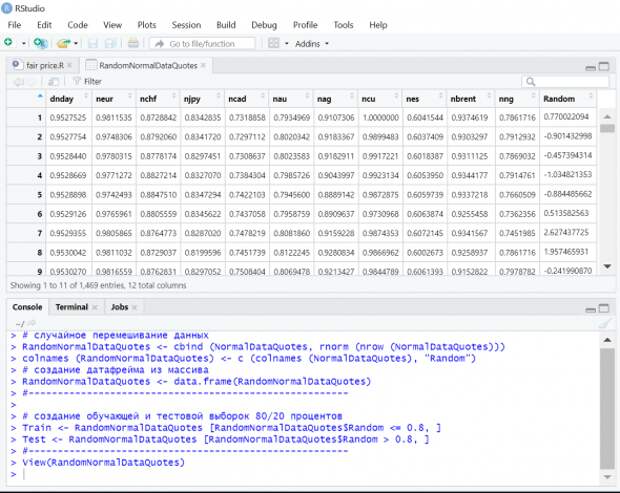Open the Code menu
Image resolution: width=620 pixels, height=493 pixels.
tap(78, 25)
